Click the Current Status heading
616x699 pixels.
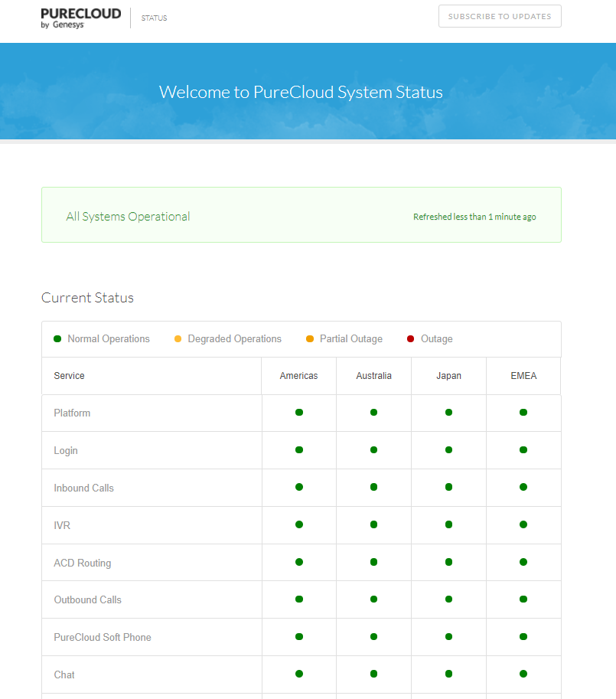coord(87,298)
